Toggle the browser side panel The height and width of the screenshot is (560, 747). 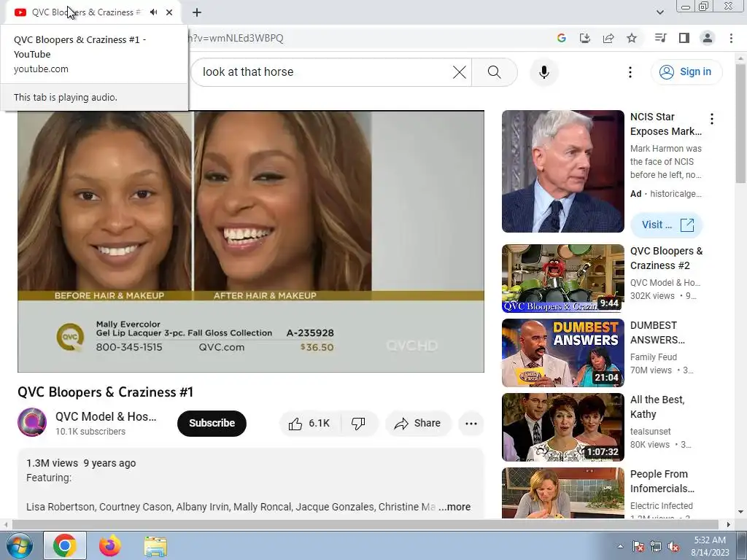tap(684, 38)
